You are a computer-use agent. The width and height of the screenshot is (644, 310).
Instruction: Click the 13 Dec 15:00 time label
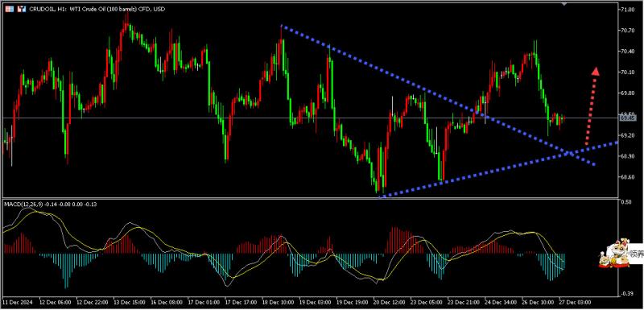tap(130, 302)
